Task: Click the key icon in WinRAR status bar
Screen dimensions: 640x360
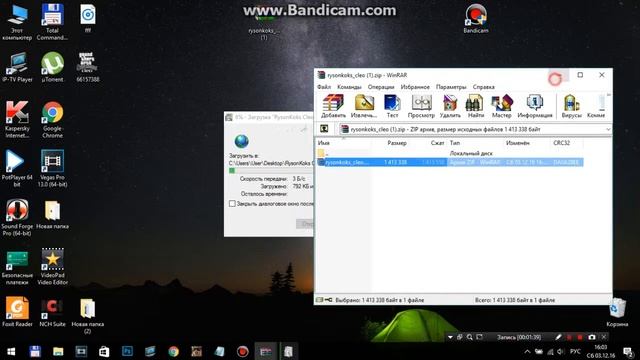Action: coord(328,300)
